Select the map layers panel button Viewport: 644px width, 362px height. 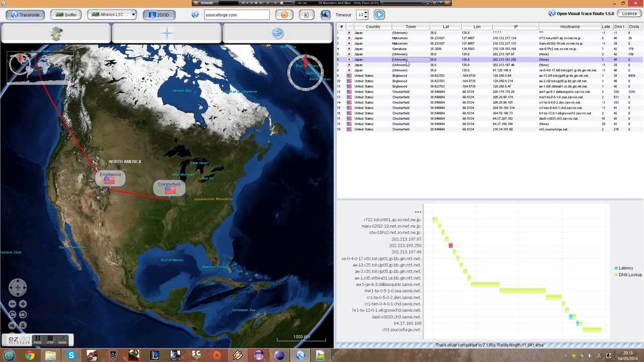coord(56,34)
